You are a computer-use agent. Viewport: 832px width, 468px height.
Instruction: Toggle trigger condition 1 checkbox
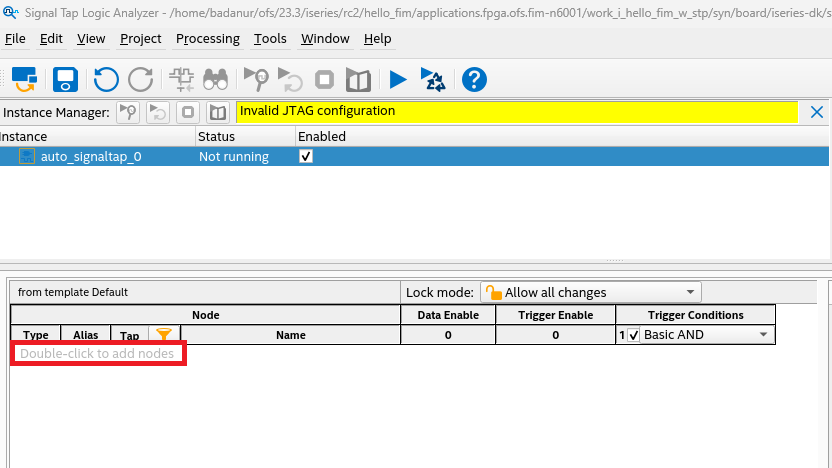(x=633, y=335)
